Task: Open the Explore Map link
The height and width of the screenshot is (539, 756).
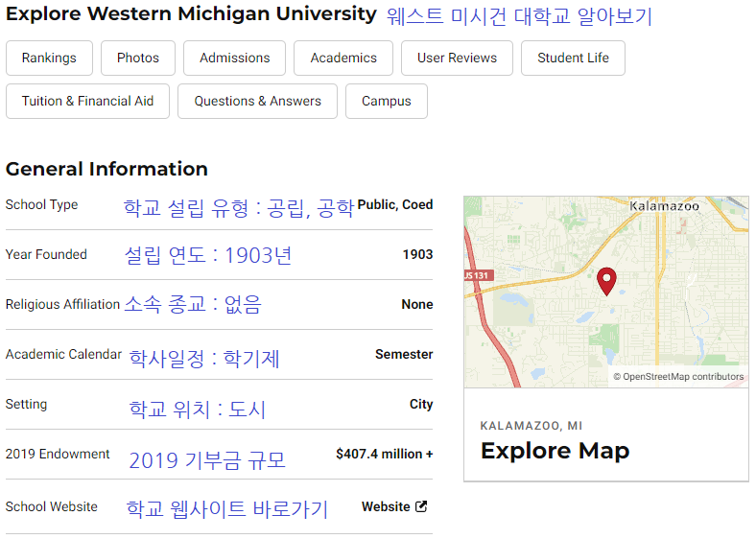Action: click(555, 451)
